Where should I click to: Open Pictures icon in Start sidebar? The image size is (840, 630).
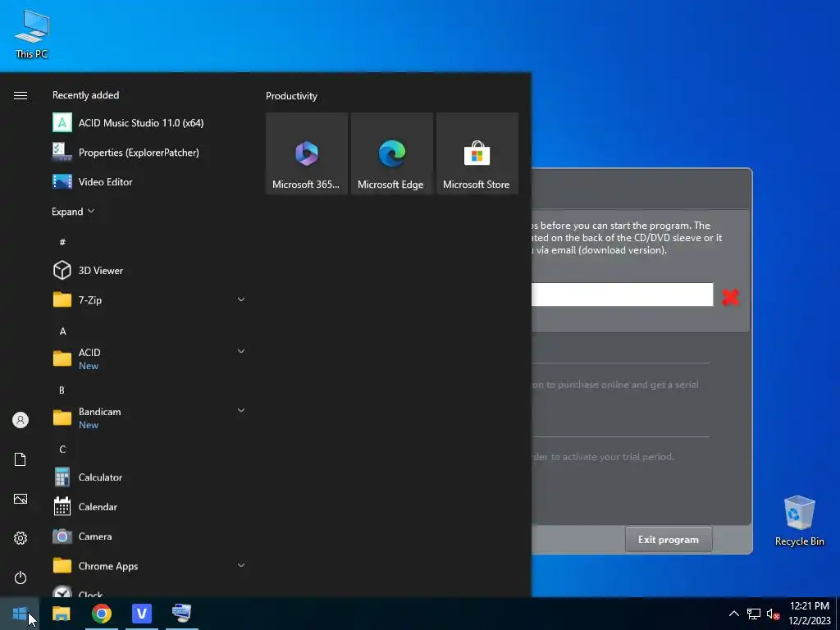21,500
